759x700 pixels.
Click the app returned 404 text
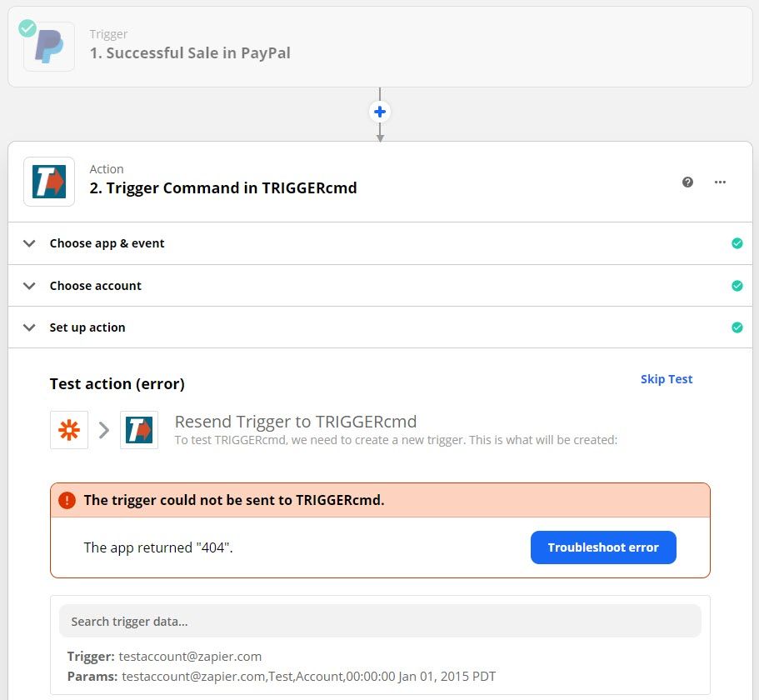click(158, 547)
